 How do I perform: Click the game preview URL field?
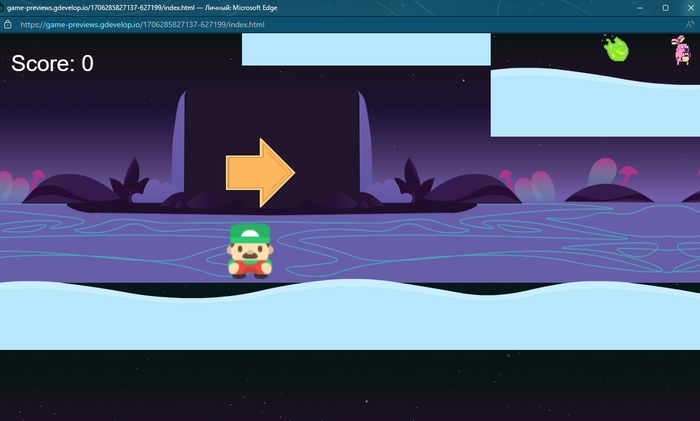pos(142,25)
